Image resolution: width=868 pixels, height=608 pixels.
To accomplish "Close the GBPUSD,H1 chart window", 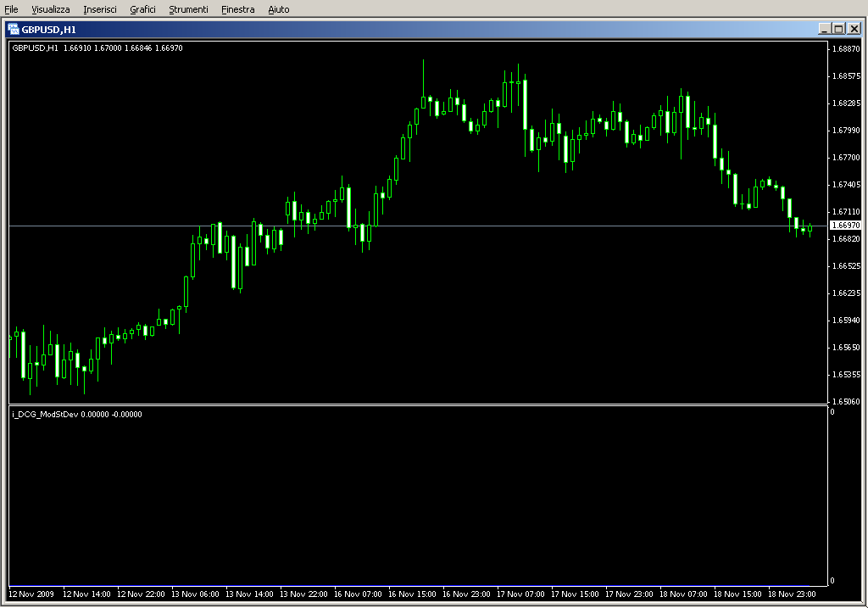I will (854, 29).
